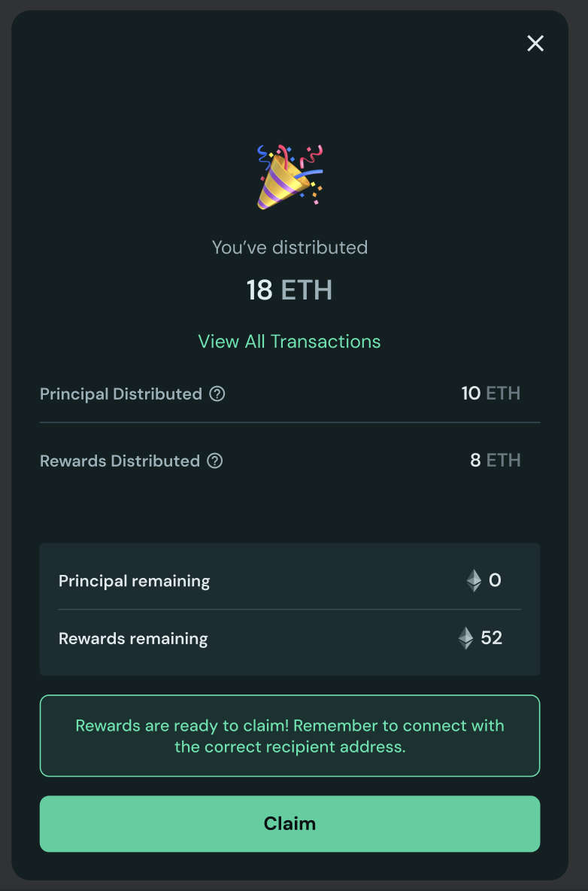This screenshot has width=588, height=891.
Task: Click the Ethereum icon beside Rewards remaining
Action: pyautogui.click(x=466, y=638)
